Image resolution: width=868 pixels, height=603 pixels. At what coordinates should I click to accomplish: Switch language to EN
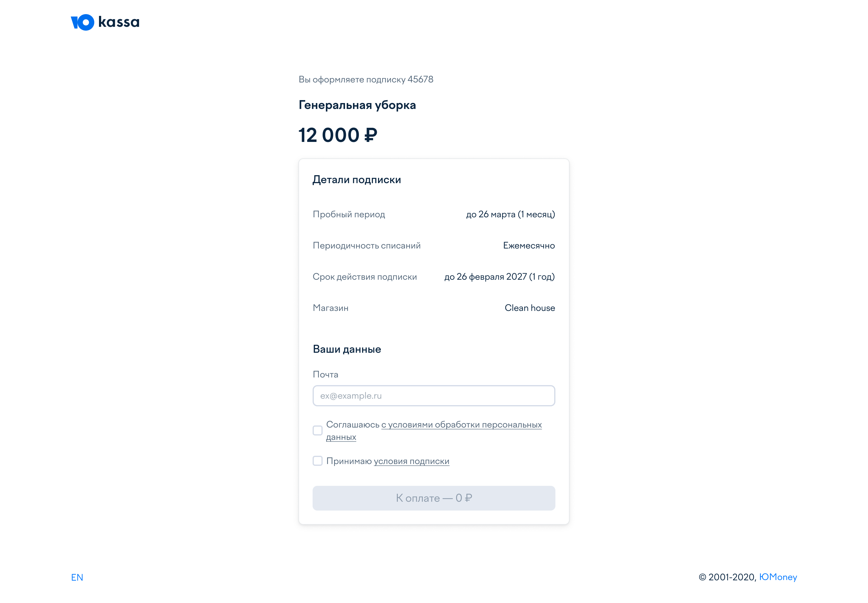point(77,577)
